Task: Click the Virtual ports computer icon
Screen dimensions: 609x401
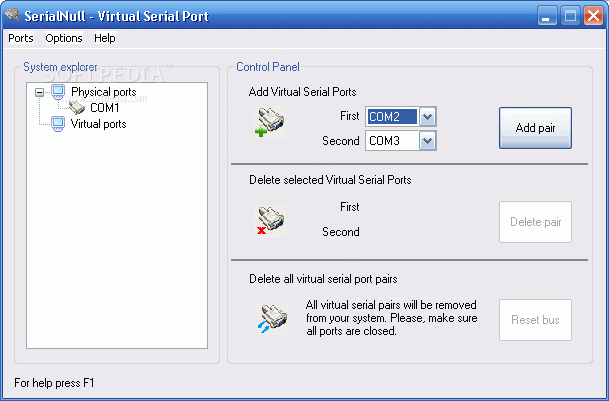Action: 58,124
